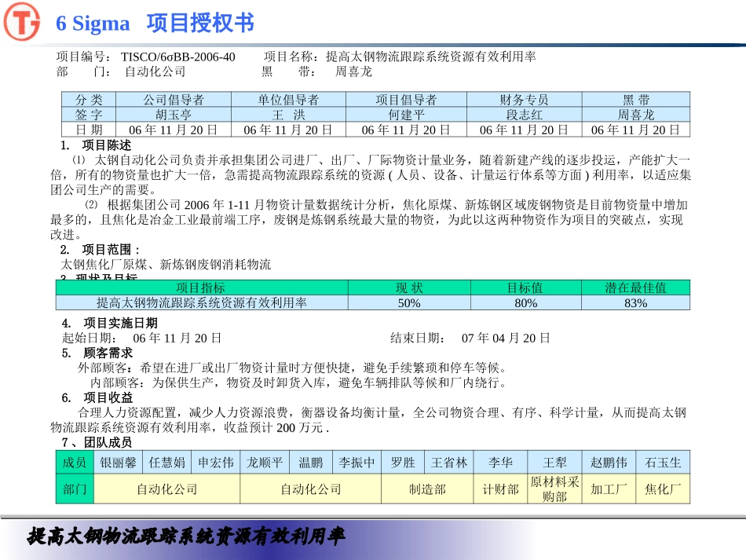The image size is (746, 560).
Task: Click the green header '潜在最佳值'
Action: coord(635,287)
